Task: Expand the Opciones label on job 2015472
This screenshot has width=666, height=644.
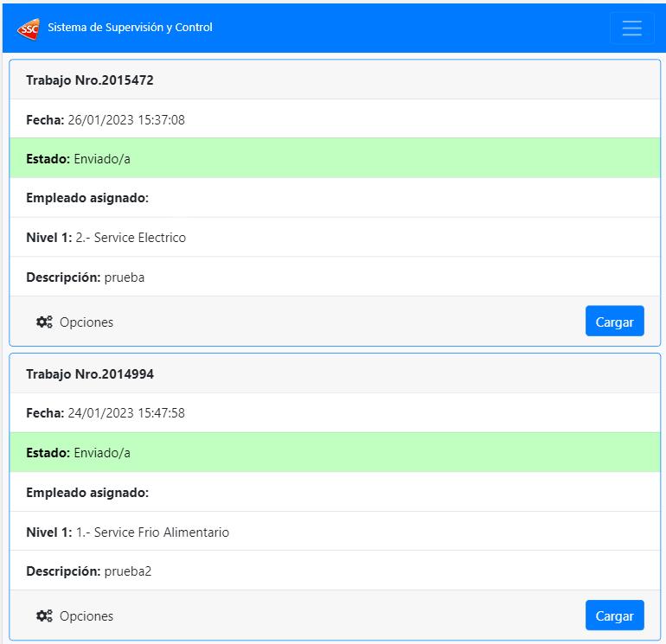Action: tap(86, 322)
